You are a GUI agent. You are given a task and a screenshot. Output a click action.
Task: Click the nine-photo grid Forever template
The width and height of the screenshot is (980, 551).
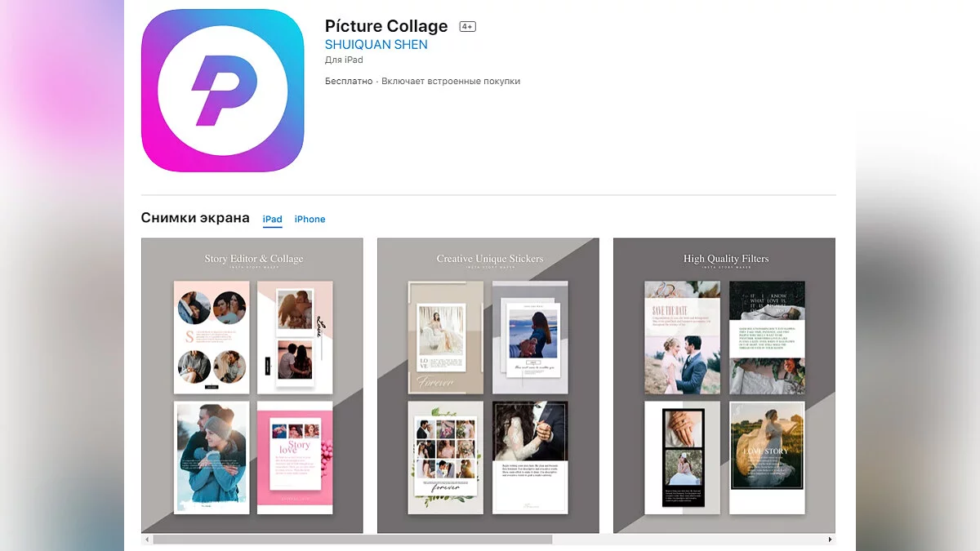(446, 457)
